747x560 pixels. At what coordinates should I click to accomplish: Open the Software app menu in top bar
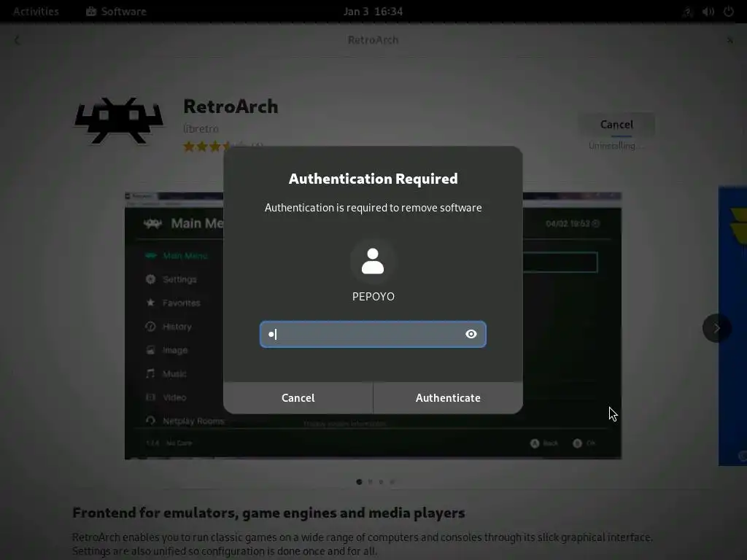[116, 12]
